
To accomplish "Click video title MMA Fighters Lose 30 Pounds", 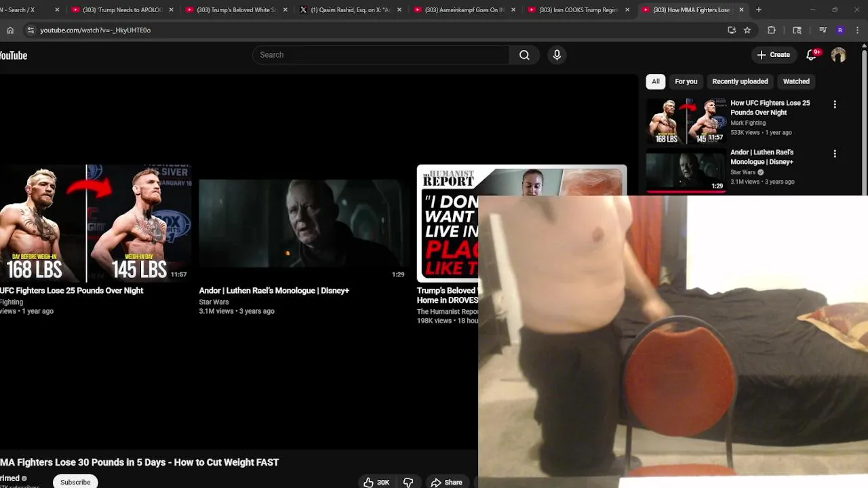I will (139, 462).
